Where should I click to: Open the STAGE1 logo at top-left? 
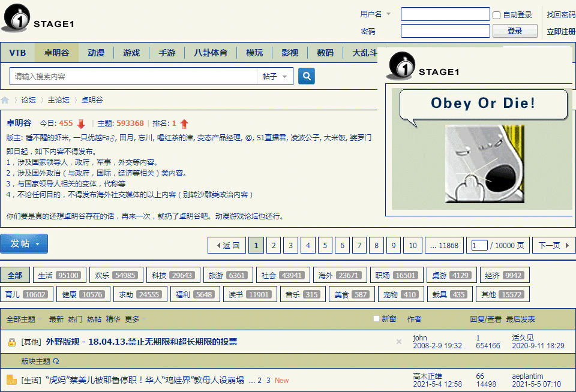(37, 19)
